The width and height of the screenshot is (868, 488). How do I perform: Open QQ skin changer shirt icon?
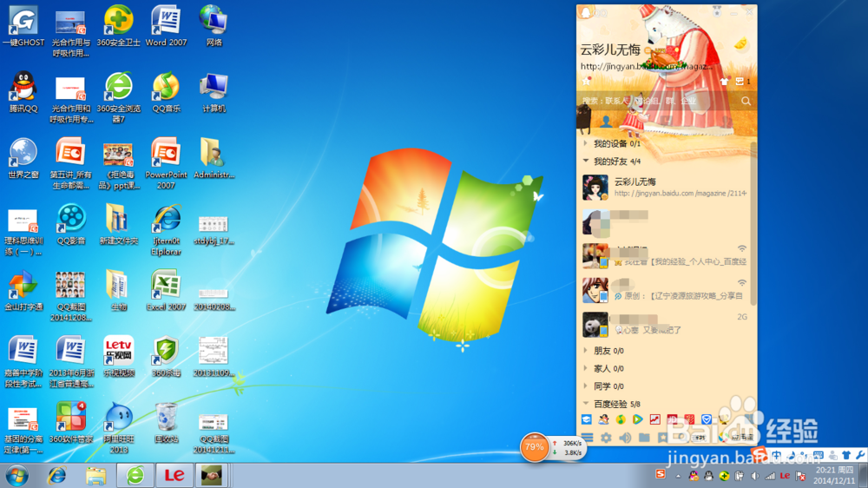coord(724,82)
